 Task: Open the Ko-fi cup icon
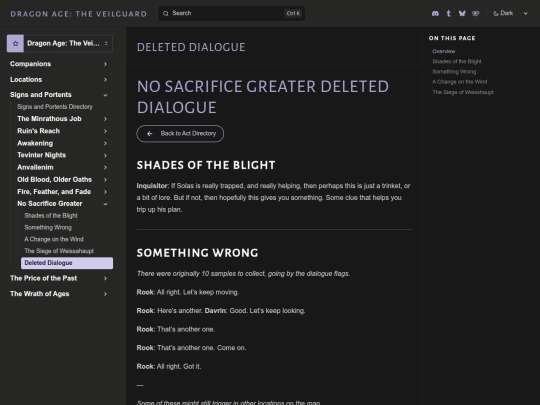pos(476,13)
